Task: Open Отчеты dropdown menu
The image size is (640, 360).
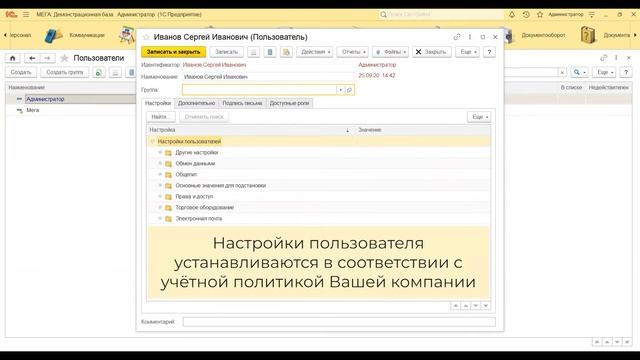Action: click(x=352, y=52)
